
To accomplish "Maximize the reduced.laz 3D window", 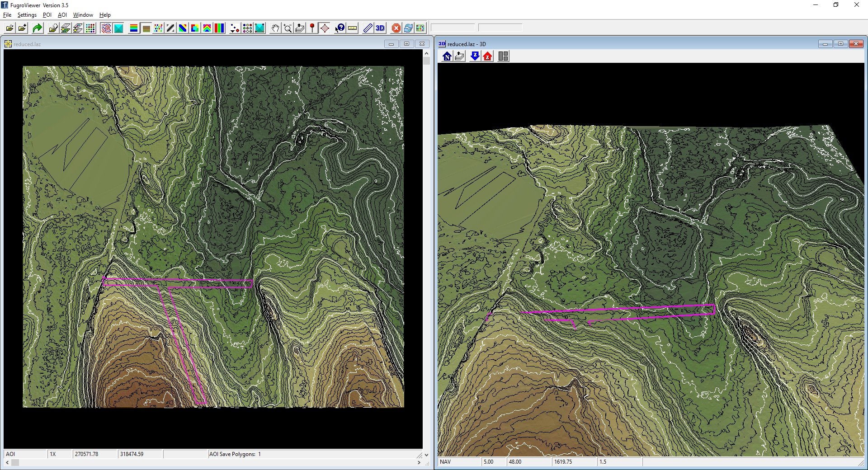I will (840, 44).
